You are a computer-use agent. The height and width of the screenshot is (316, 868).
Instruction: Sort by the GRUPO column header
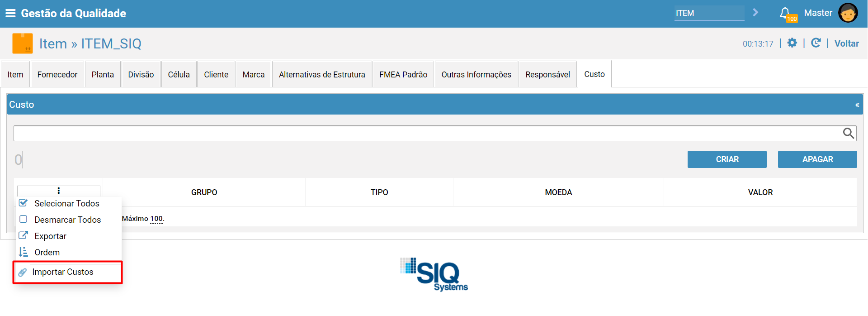(204, 192)
